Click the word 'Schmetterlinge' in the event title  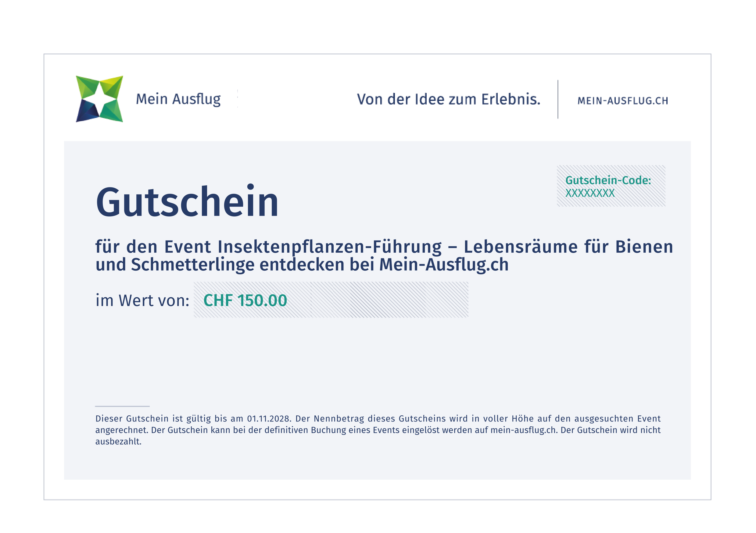click(193, 265)
